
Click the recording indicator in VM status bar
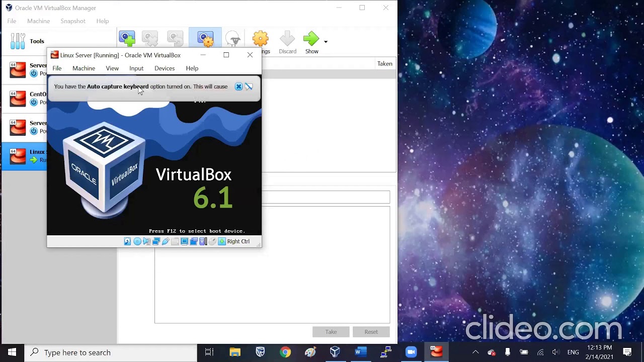194,241
